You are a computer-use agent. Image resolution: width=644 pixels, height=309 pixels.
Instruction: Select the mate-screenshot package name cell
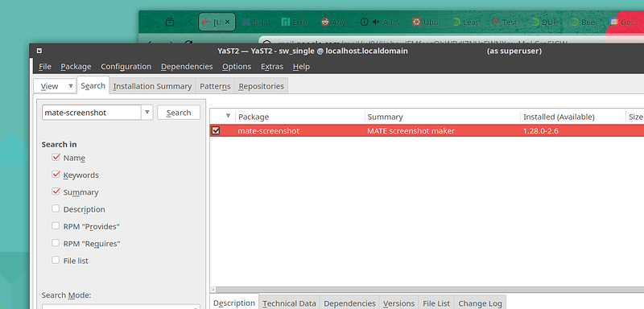click(x=269, y=131)
